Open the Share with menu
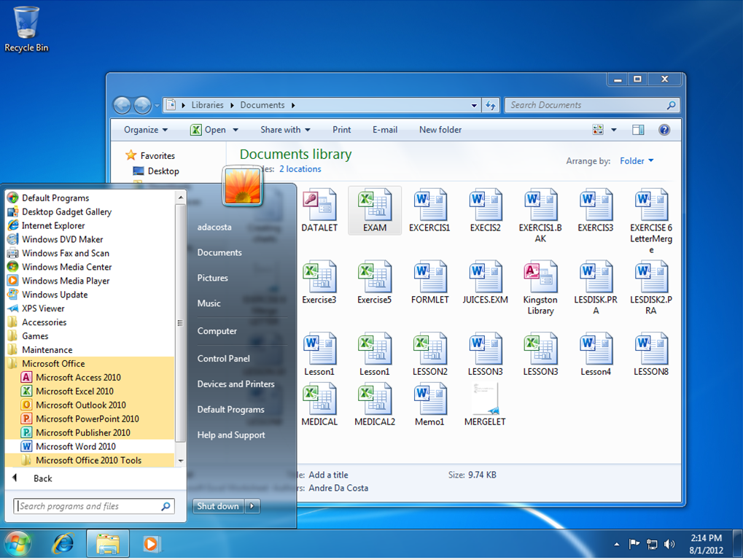This screenshot has width=743, height=560. click(285, 130)
